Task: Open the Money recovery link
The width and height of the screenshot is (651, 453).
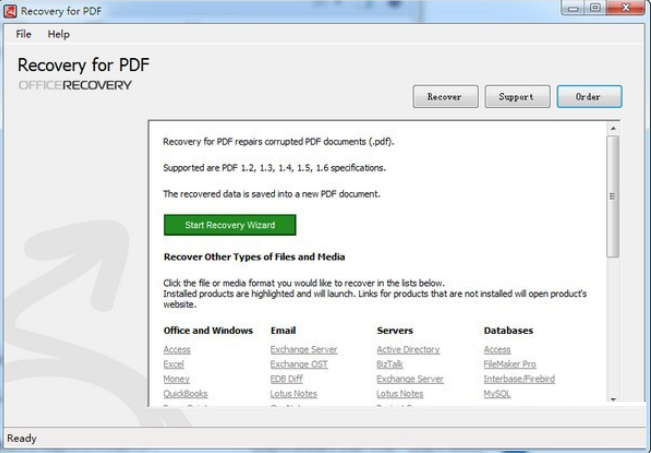Action: click(176, 379)
